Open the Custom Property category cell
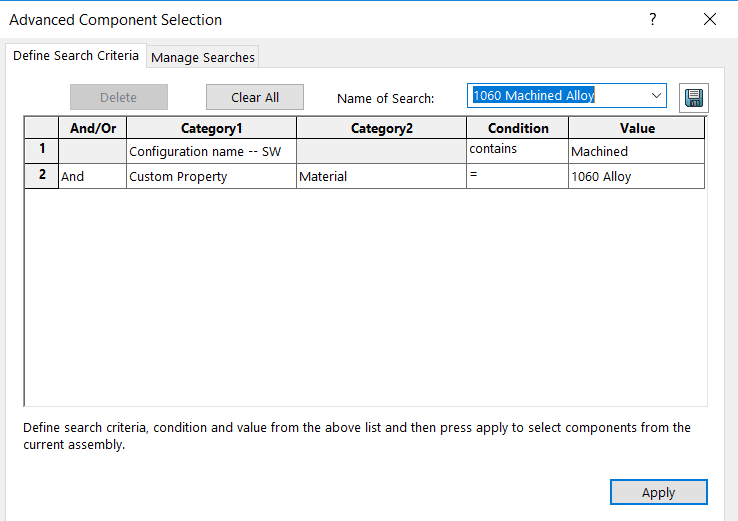The image size is (738, 521). (x=211, y=176)
